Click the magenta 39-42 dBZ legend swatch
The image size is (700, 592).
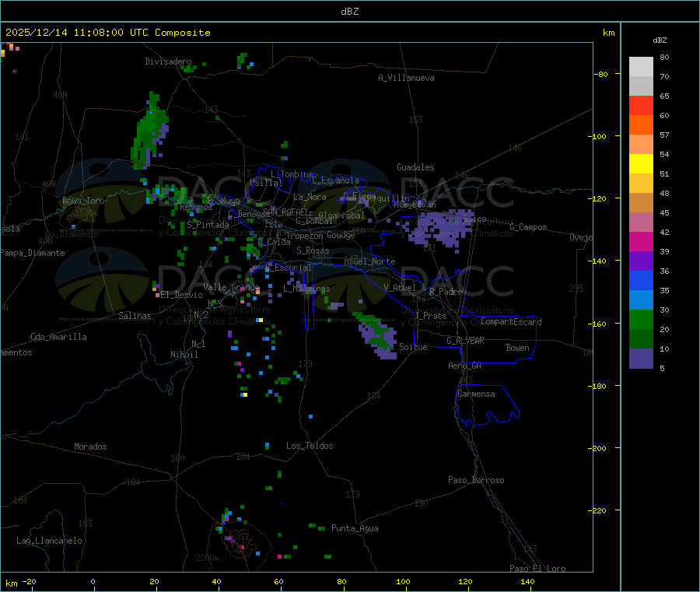641,241
